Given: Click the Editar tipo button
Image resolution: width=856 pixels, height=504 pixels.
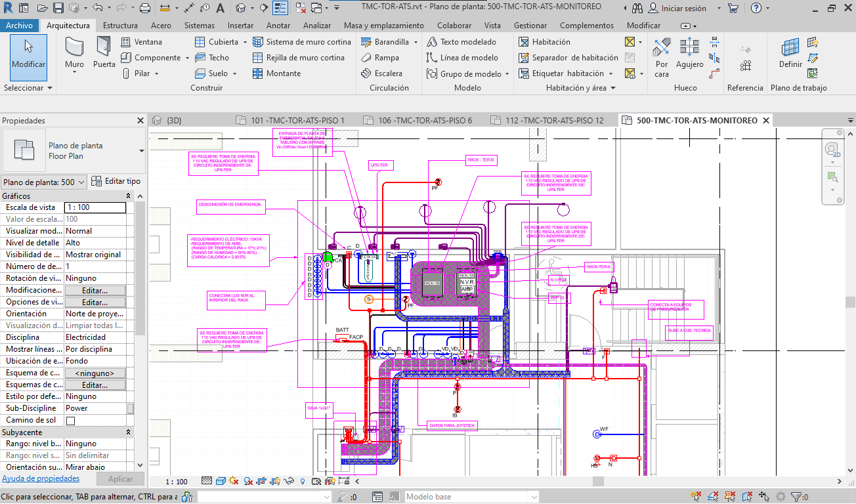Looking at the screenshot, I should point(116,181).
